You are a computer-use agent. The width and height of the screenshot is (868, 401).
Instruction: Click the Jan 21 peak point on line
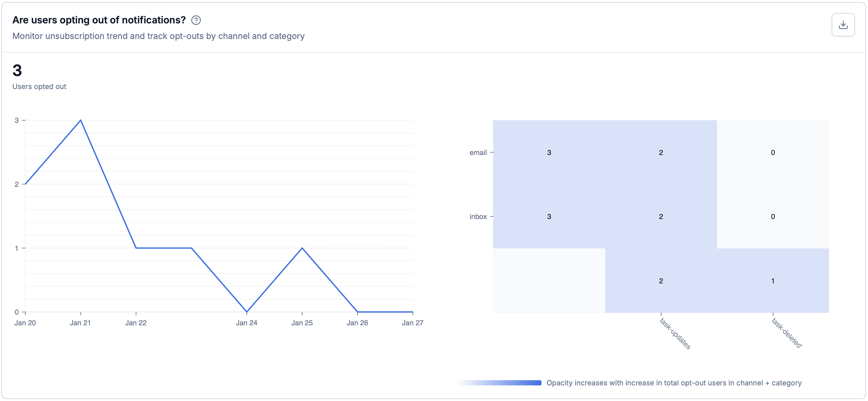tap(81, 120)
